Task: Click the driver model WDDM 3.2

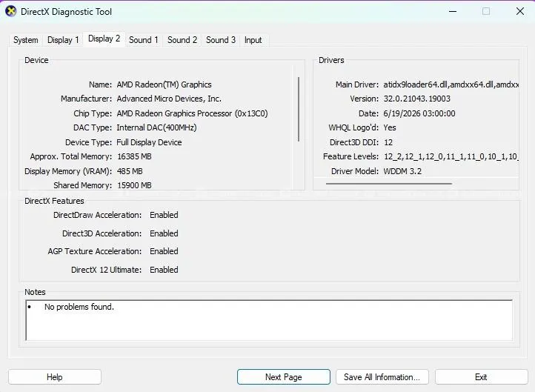Action: [402, 171]
